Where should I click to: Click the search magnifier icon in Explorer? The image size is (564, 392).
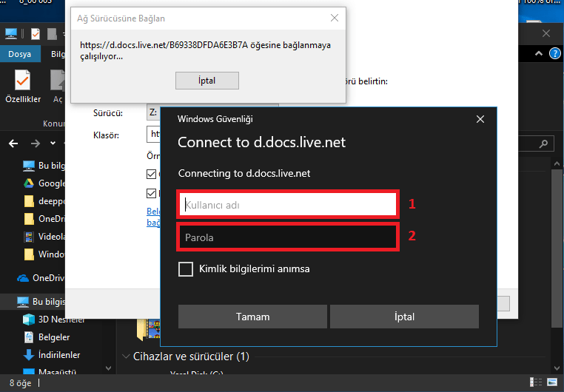tap(543, 143)
